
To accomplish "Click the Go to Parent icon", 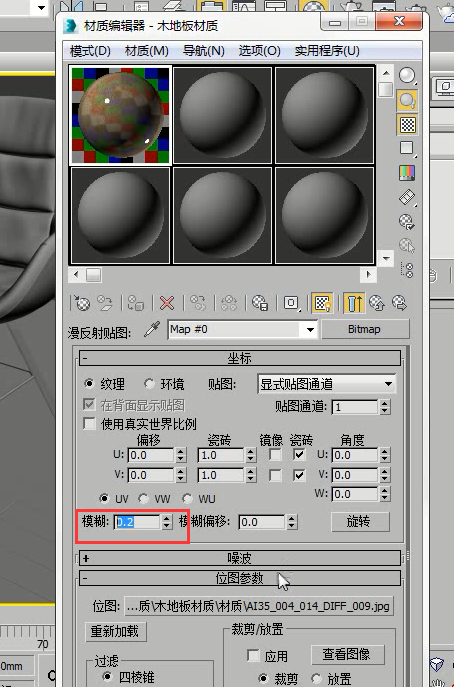I will [377, 303].
